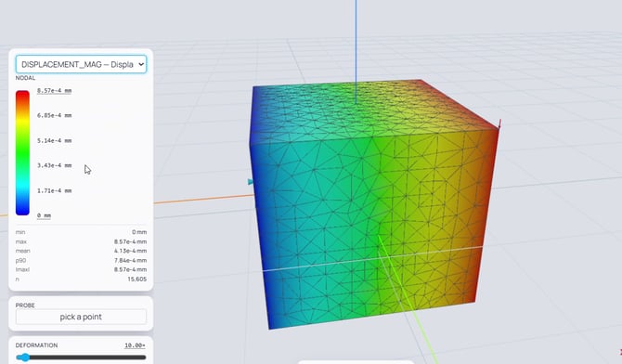Click the node count value 15,605
This screenshot has height=364, width=622.
(x=136, y=279)
